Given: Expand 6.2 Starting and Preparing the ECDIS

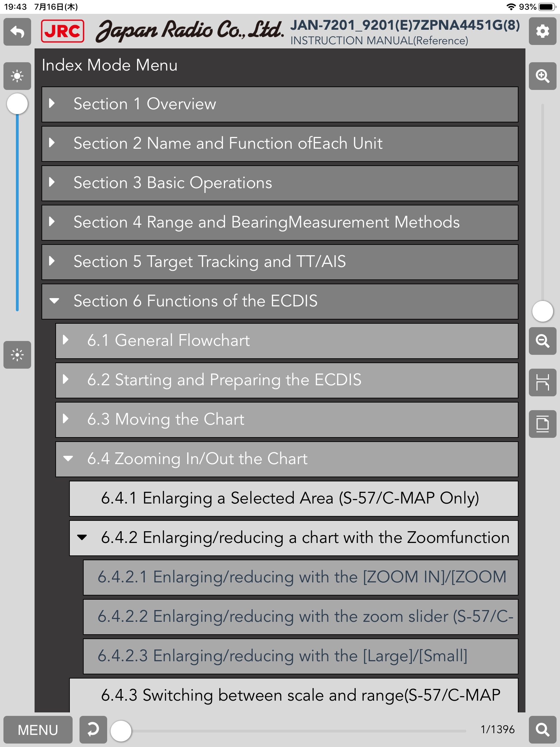Looking at the screenshot, I should [x=287, y=380].
